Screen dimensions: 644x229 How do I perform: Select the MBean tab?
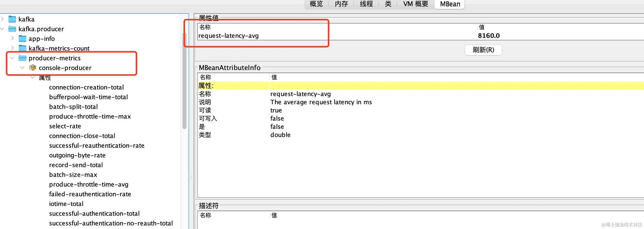(x=450, y=4)
